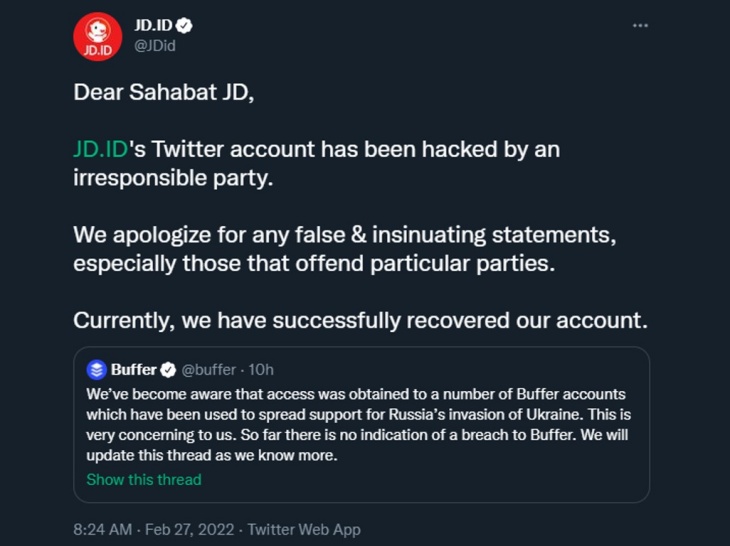Click the 10h timestamp on quoted tweet

(262, 369)
